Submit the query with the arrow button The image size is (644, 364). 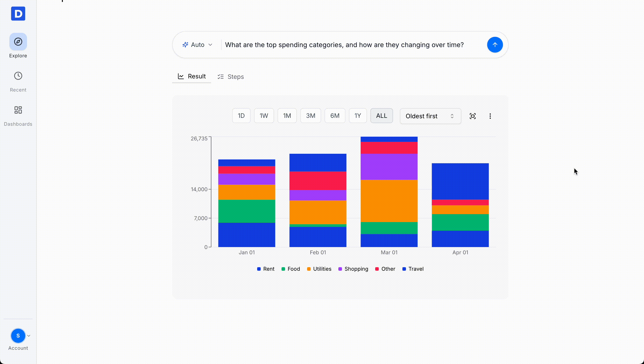[495, 45]
